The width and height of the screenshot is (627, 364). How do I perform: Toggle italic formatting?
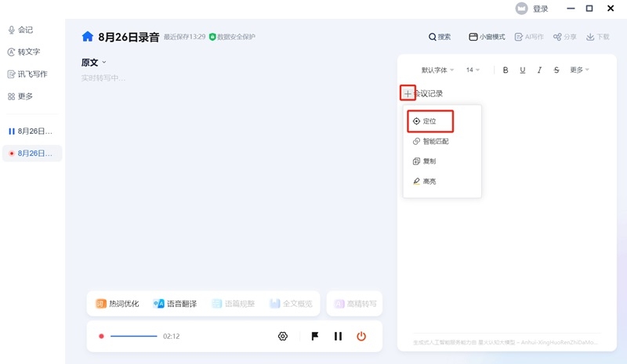click(539, 70)
